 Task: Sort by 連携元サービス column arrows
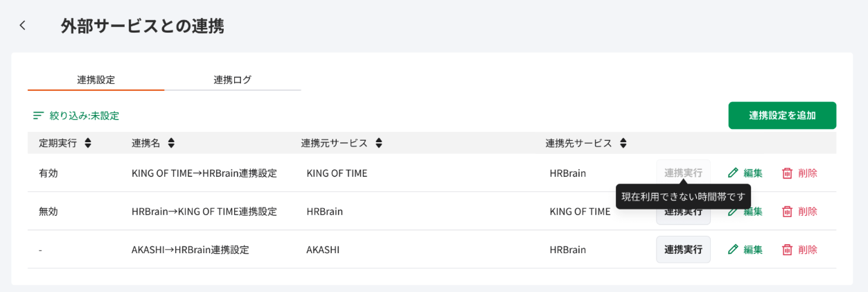(379, 143)
